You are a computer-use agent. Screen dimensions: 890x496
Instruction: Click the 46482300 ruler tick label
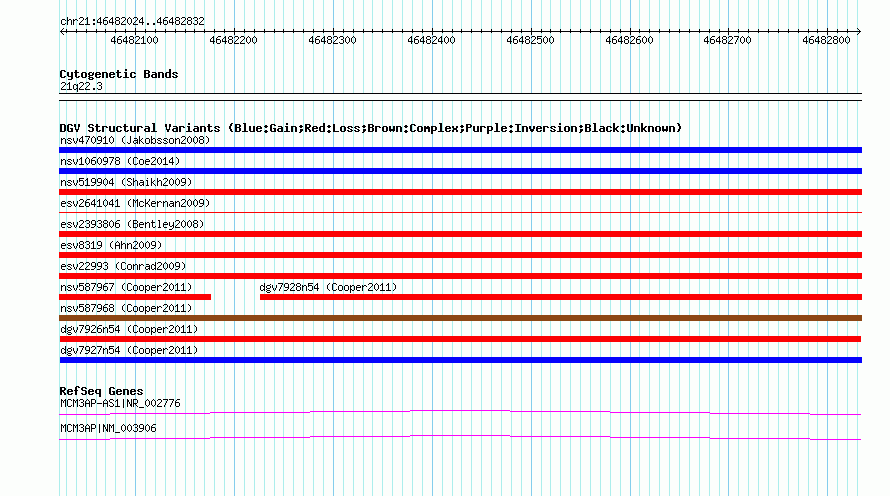click(x=332, y=40)
